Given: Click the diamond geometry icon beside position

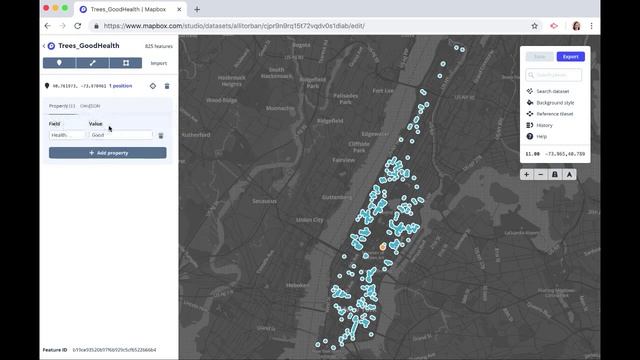Looking at the screenshot, I should [153, 86].
